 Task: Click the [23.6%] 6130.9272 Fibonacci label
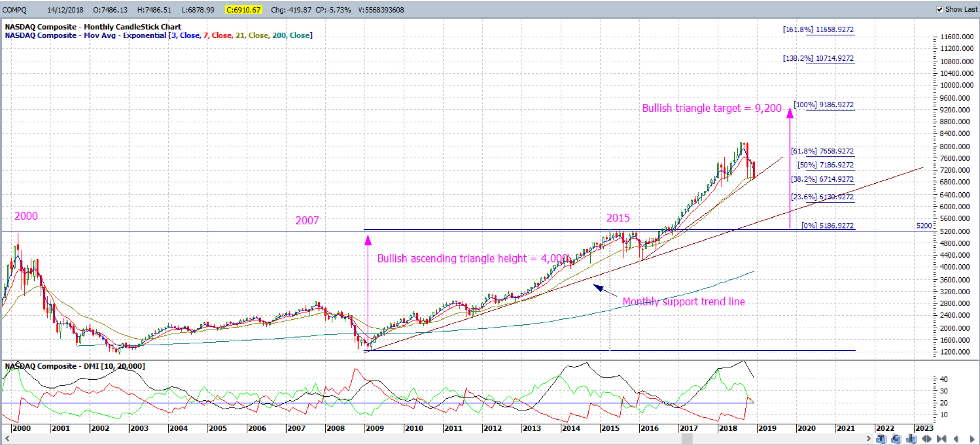(822, 197)
